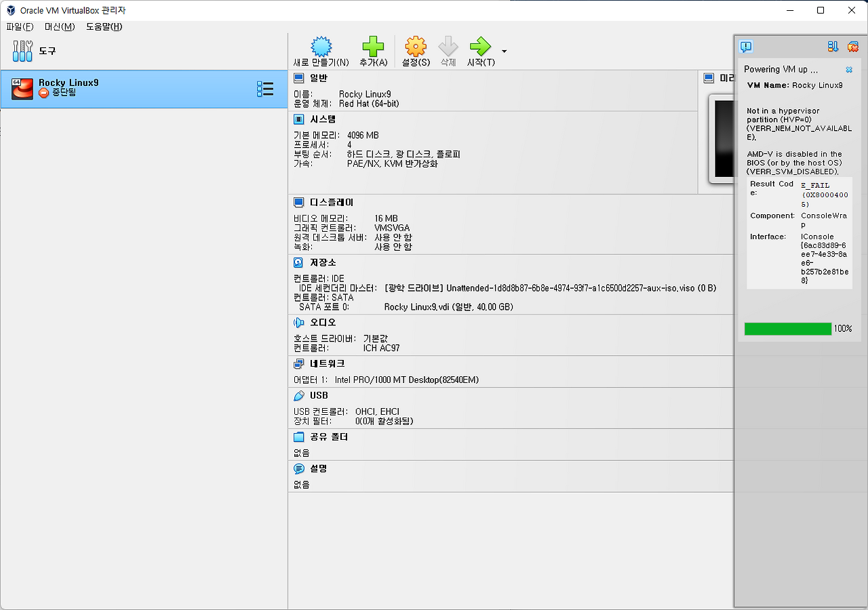The width and height of the screenshot is (868, 610).
Task: Click the General (일반) section header
Action: tap(319, 78)
